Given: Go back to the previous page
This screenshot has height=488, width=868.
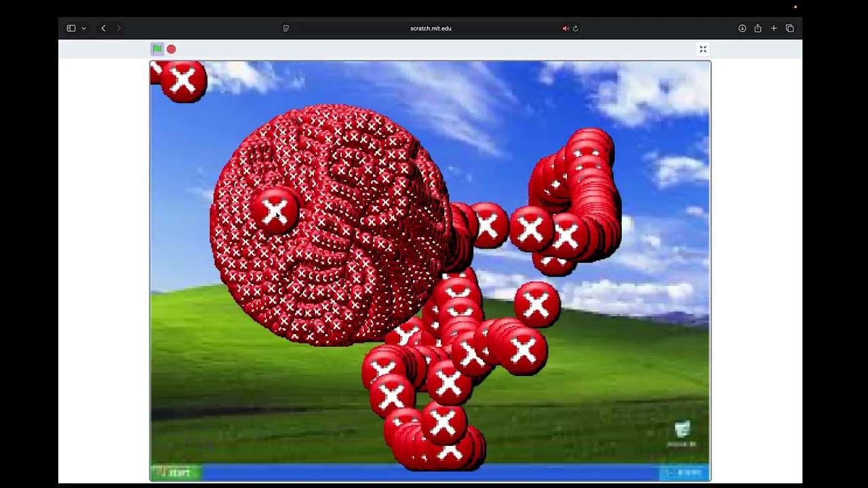Looking at the screenshot, I should tap(103, 28).
